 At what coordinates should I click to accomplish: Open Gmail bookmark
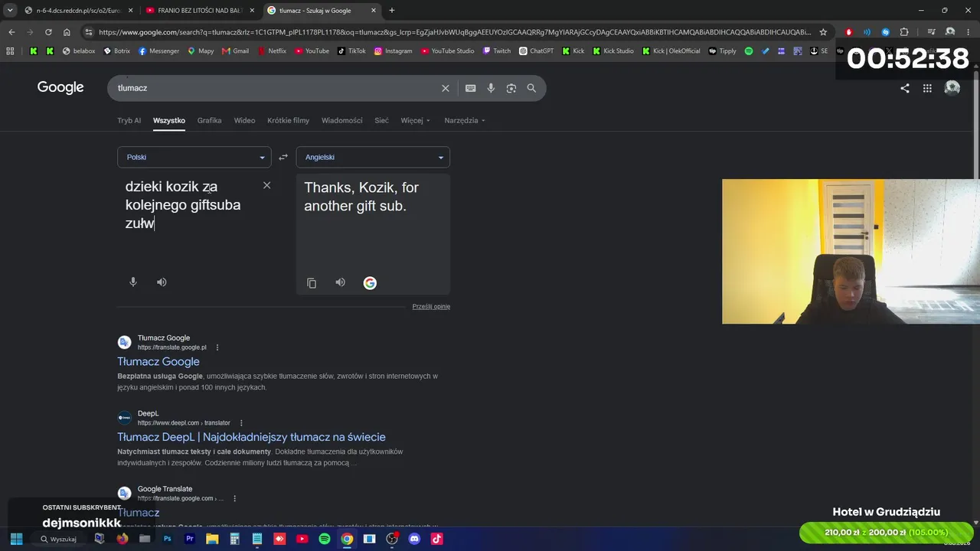click(235, 51)
